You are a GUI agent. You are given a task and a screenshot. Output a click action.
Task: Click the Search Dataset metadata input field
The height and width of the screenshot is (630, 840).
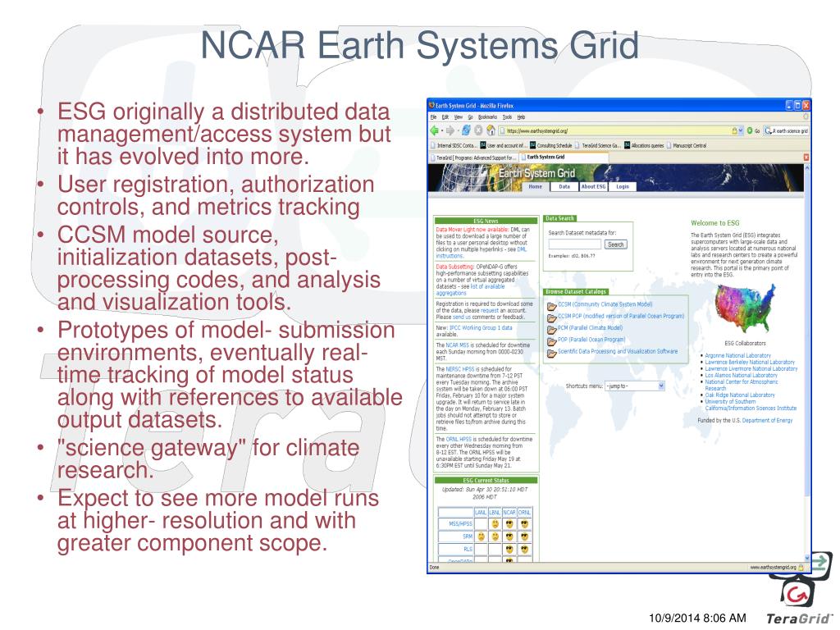click(x=575, y=244)
